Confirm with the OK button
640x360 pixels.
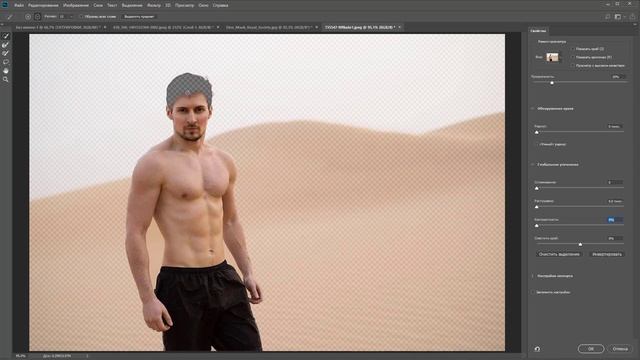591,349
